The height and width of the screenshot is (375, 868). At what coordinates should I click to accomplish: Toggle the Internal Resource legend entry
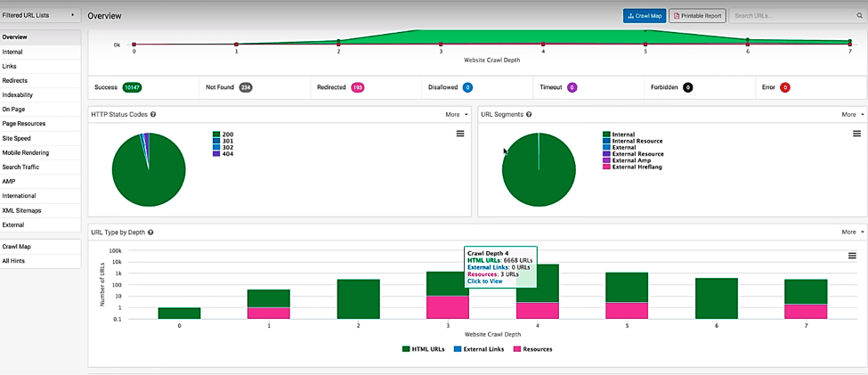point(633,142)
